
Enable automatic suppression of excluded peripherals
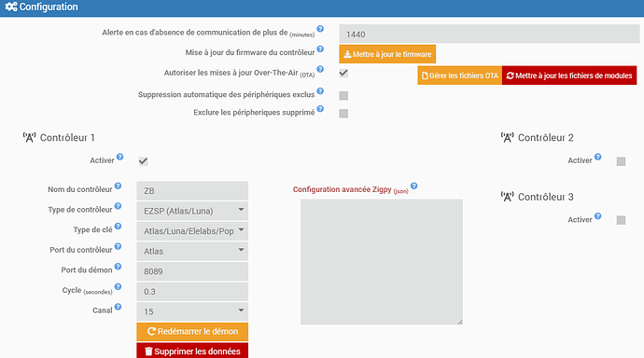(x=343, y=95)
